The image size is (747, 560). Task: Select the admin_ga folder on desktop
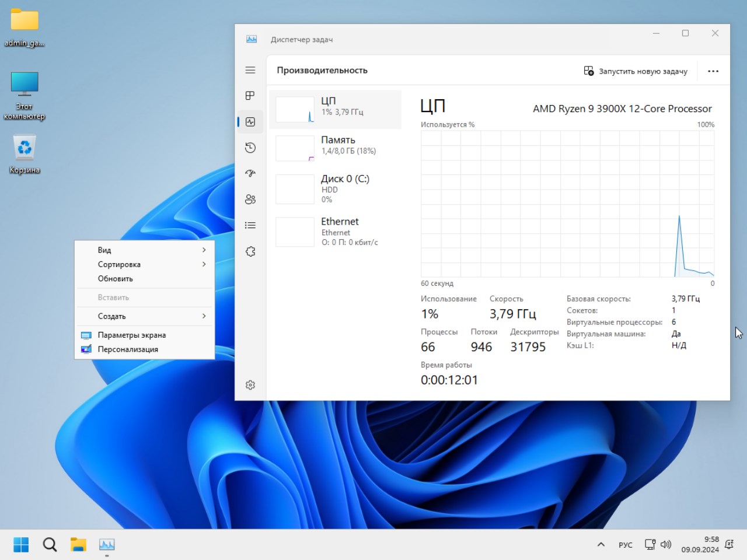pos(25,28)
